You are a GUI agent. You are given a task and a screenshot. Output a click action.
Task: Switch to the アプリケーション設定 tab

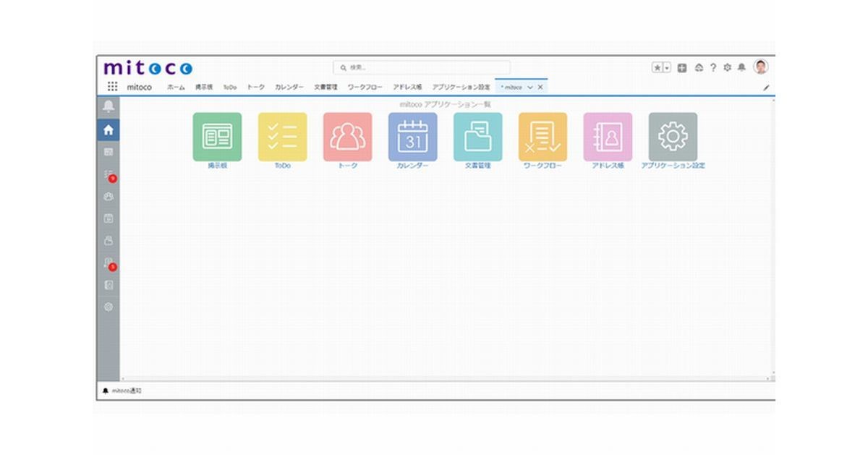click(461, 87)
